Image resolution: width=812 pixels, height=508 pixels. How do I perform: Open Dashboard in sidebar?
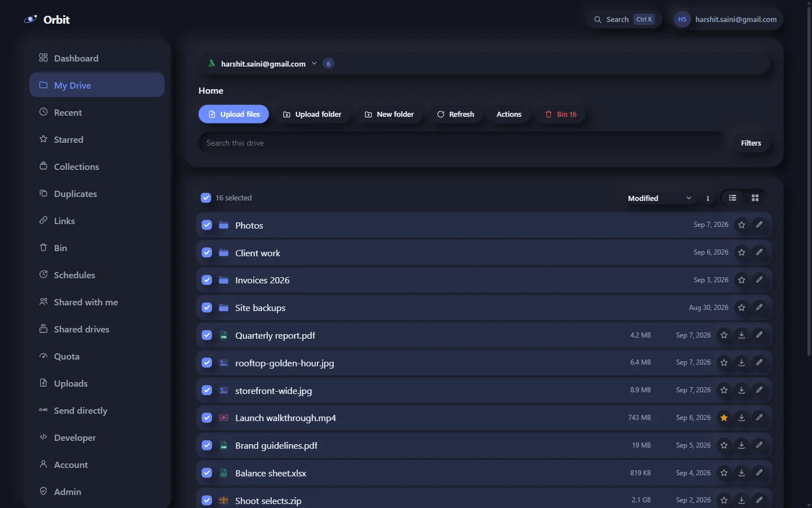click(x=97, y=58)
